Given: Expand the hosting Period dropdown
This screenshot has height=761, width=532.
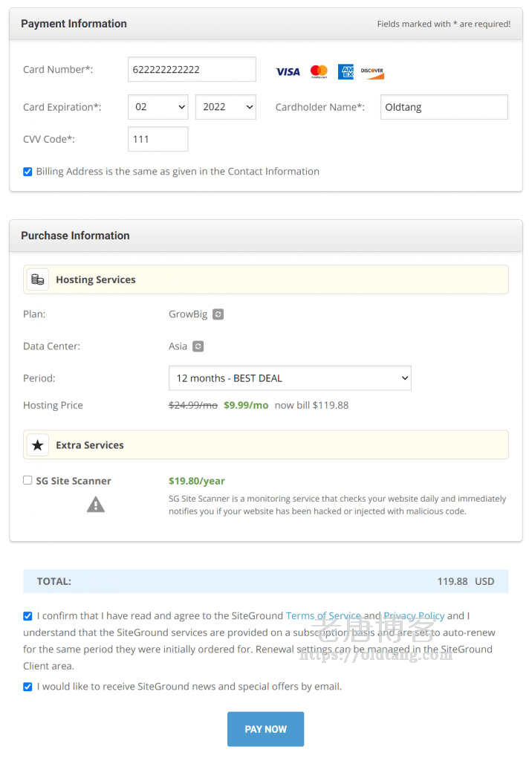Looking at the screenshot, I should click(290, 378).
